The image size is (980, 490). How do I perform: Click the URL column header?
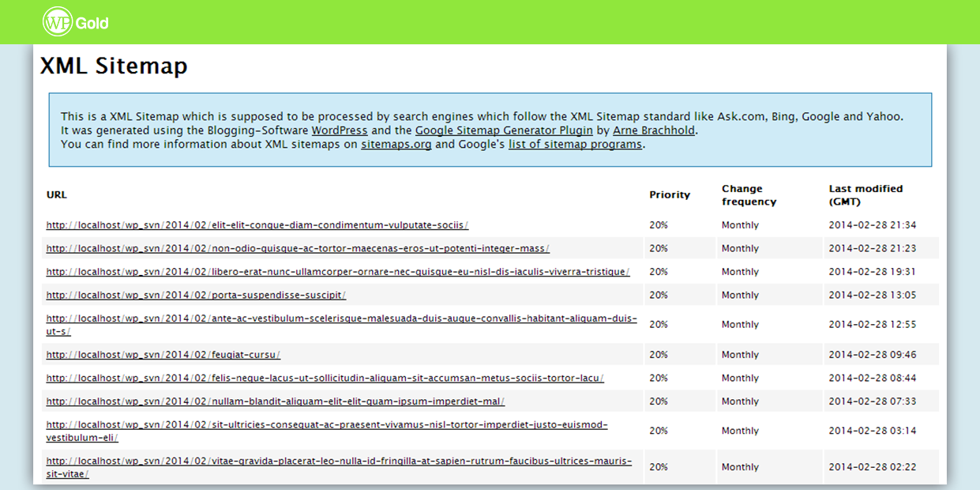57,195
